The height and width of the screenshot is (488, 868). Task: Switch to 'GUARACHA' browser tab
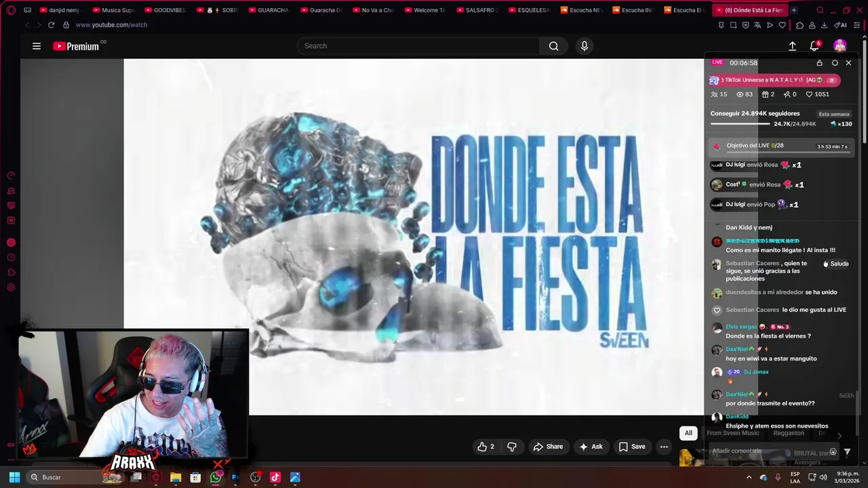tap(269, 10)
